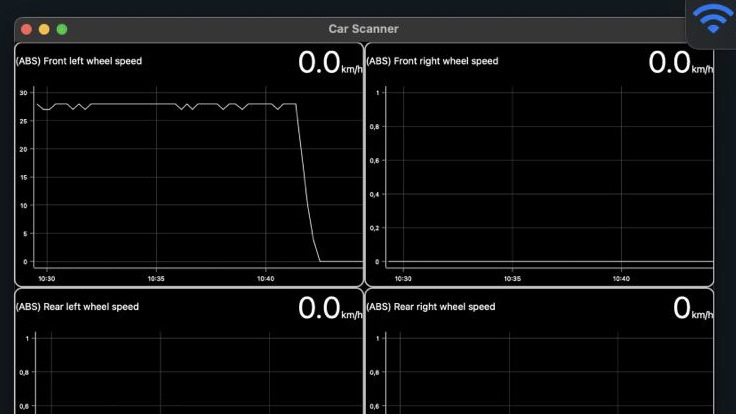
Task: Maximize the Car Scanner window
Action: coord(62,30)
